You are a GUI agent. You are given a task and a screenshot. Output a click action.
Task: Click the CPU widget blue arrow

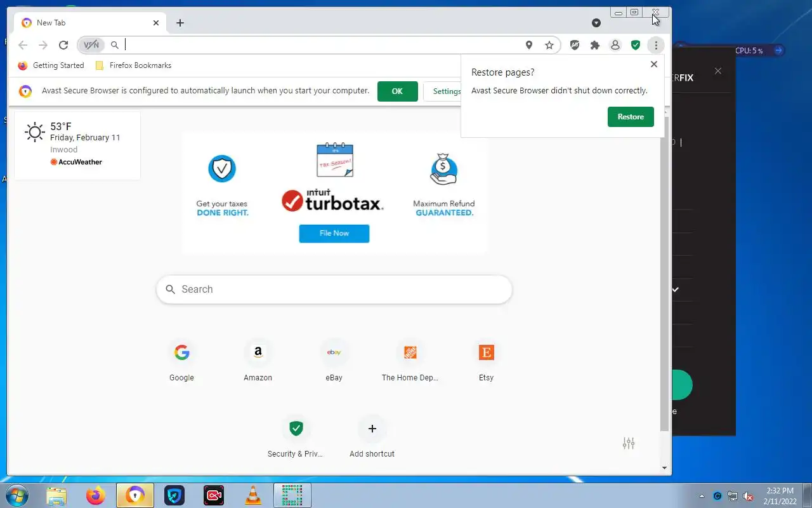point(778,50)
